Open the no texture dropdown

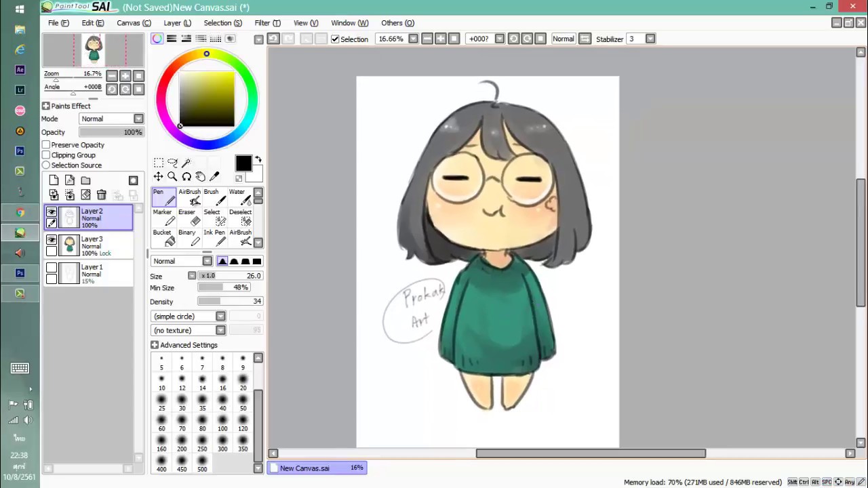point(189,331)
